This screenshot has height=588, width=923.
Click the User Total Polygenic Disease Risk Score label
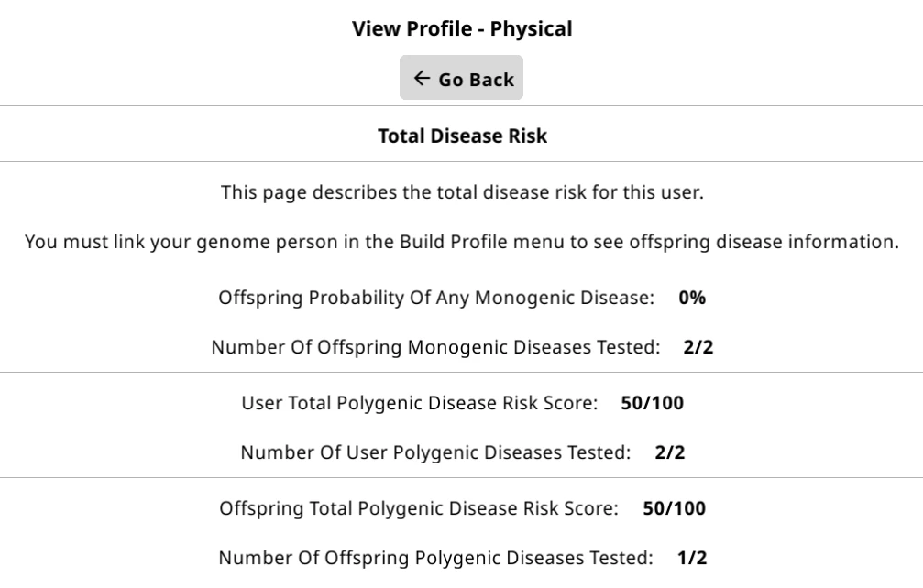coord(420,403)
